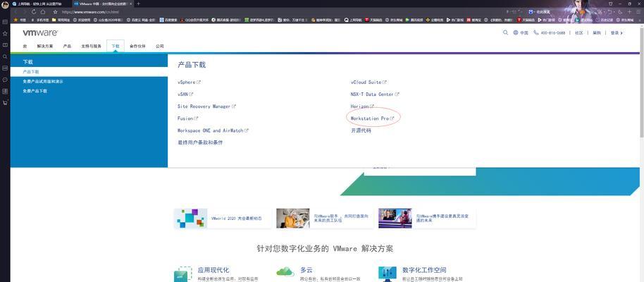
Task: Open the sidebar chat bubble icon
Action: [5, 80]
